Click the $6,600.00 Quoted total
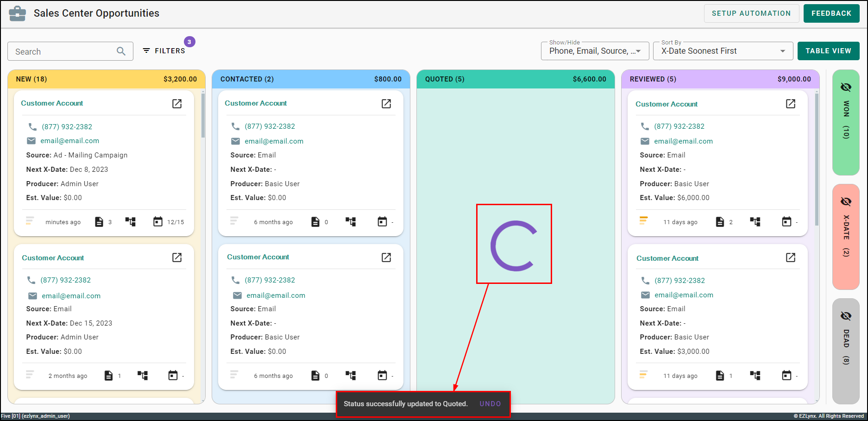Image resolution: width=868 pixels, height=421 pixels. 589,79
